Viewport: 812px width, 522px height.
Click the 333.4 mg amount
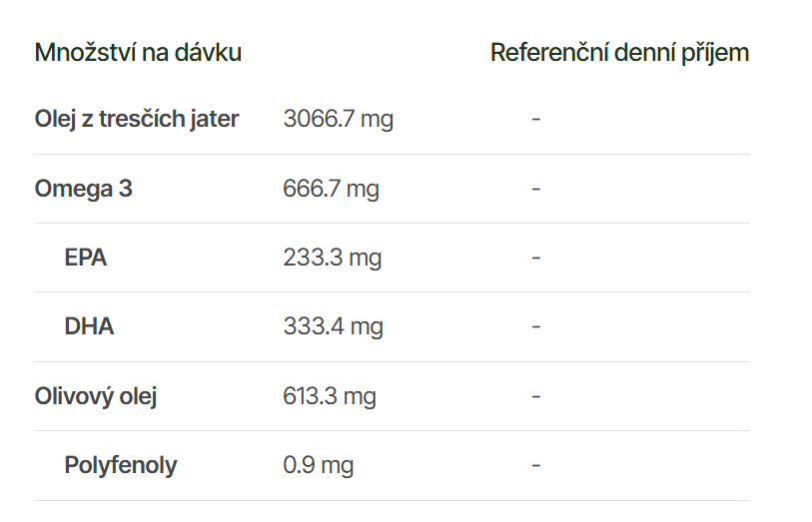click(x=334, y=326)
